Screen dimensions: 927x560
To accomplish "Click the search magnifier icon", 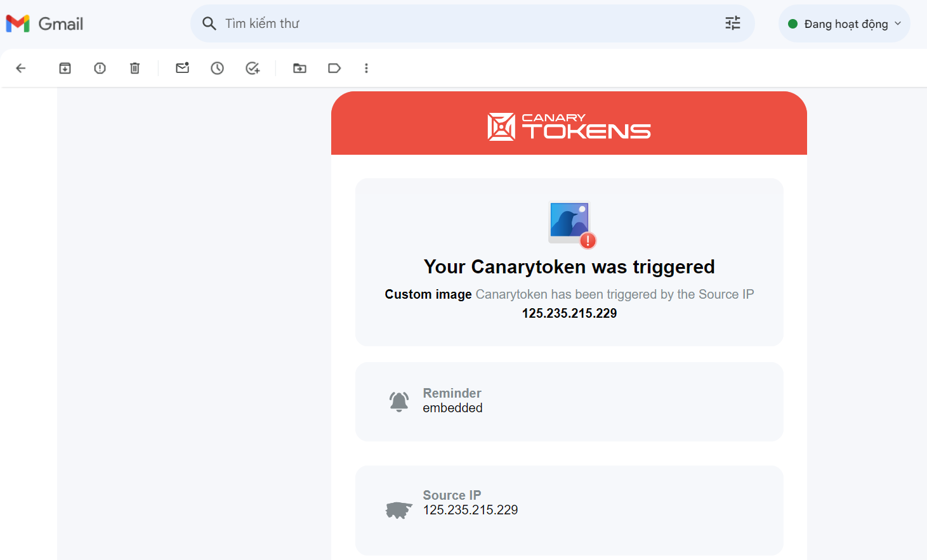I will [x=209, y=23].
